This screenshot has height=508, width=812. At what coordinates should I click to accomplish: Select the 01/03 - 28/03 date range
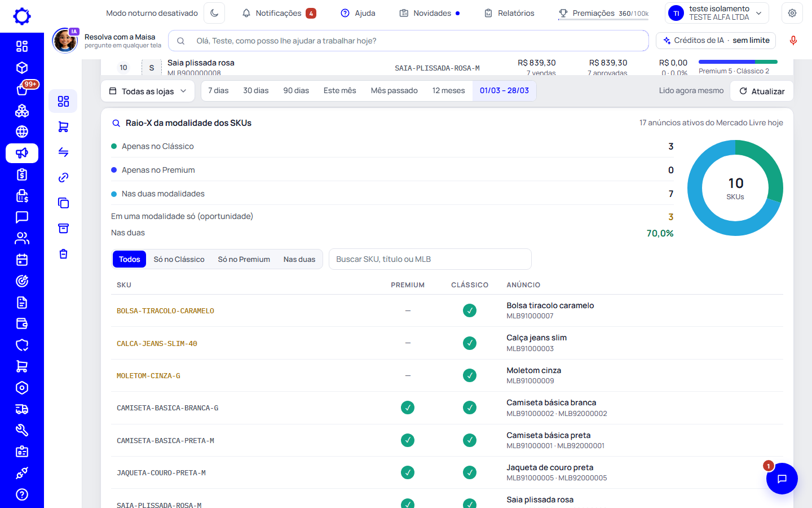coord(504,91)
